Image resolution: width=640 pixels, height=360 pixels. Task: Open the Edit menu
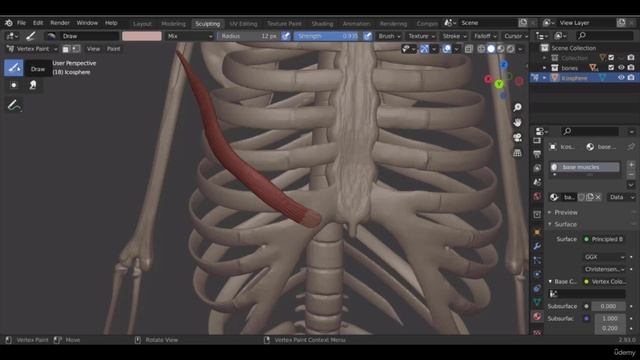(38, 23)
